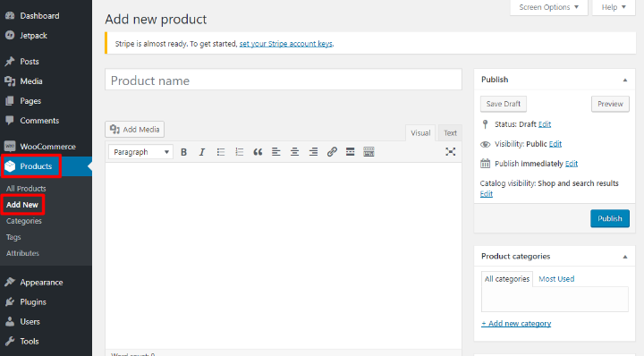Image resolution: width=644 pixels, height=356 pixels.
Task: Switch to the Text editor tab
Action: pyautogui.click(x=450, y=133)
